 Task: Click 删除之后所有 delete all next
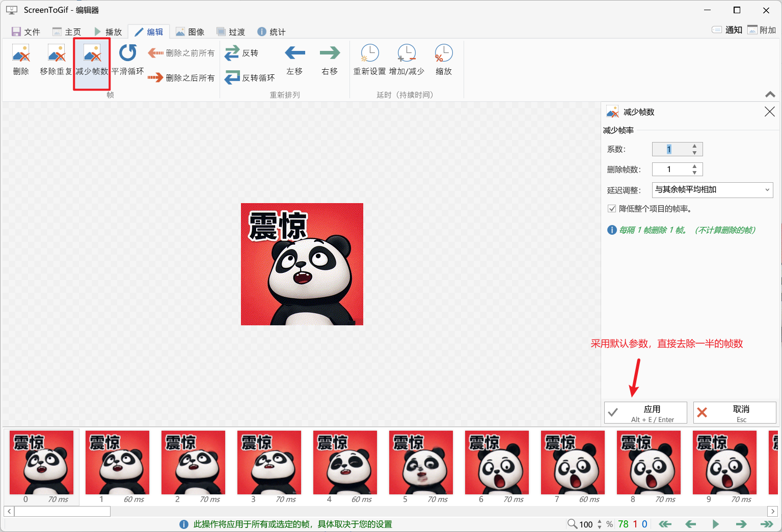point(181,78)
